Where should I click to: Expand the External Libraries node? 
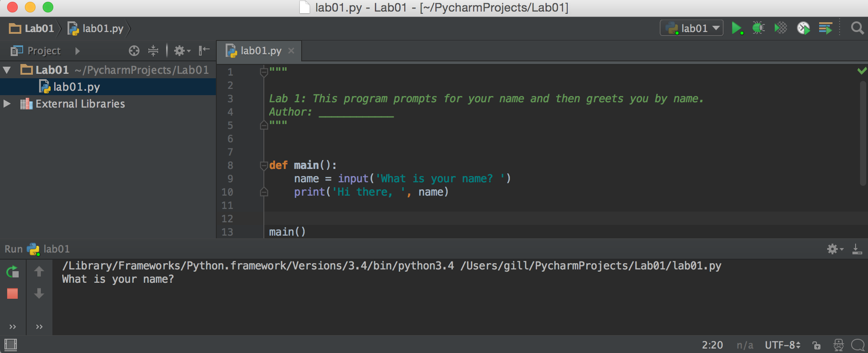click(x=7, y=104)
